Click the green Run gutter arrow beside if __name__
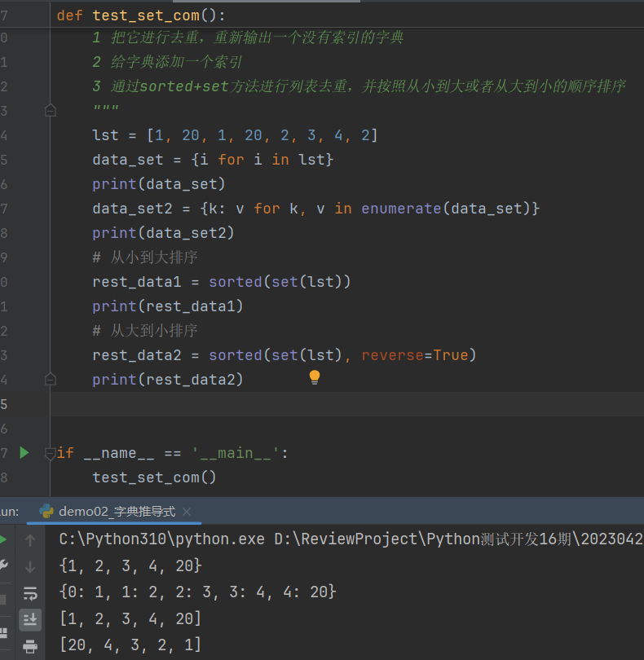 tap(24, 453)
